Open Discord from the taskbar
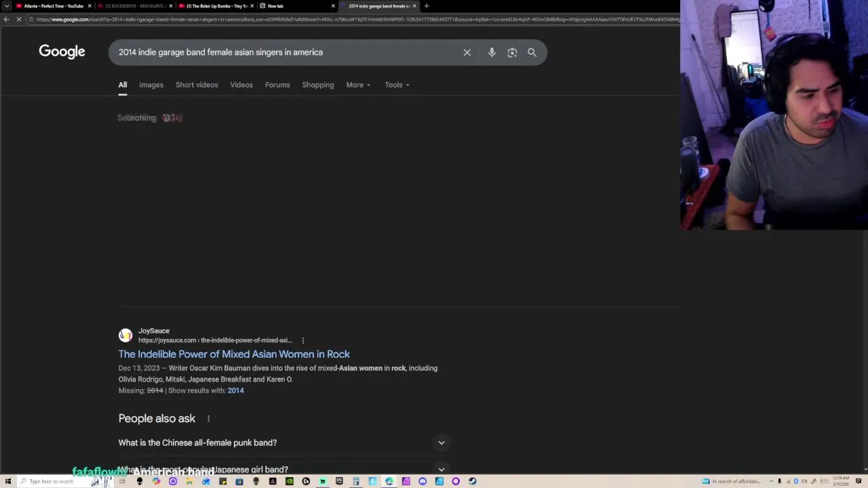868x488 pixels. [422, 481]
